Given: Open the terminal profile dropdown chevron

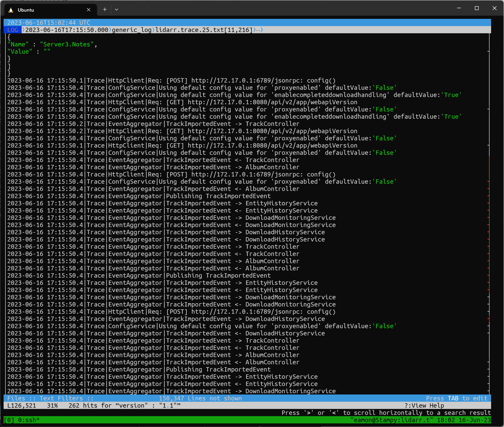Looking at the screenshot, I should (117, 9).
